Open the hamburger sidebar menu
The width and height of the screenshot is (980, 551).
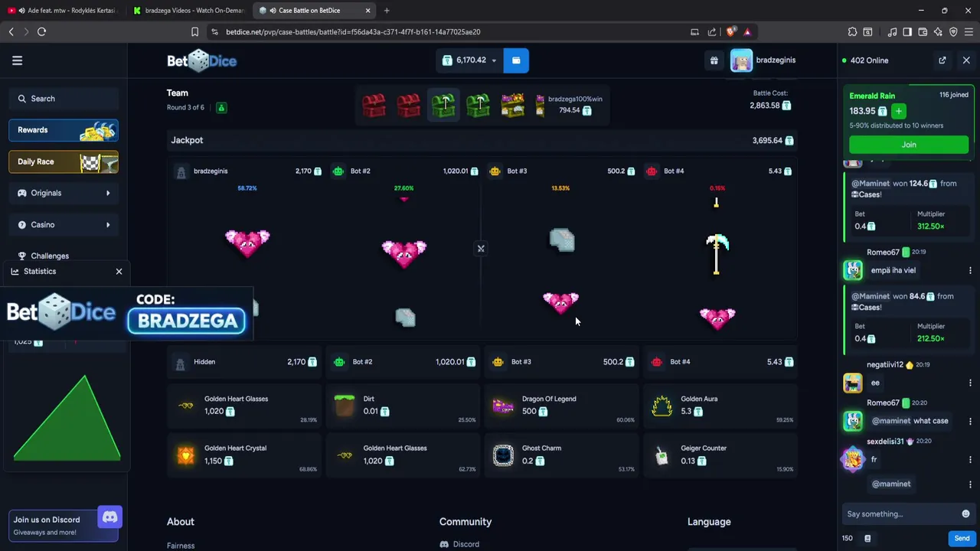(x=17, y=60)
